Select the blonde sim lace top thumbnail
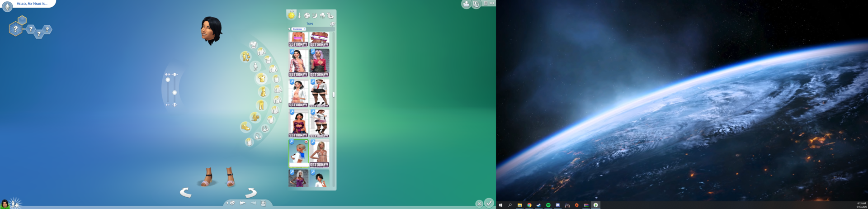Viewport: 868px width, 209px height. pyautogui.click(x=320, y=153)
